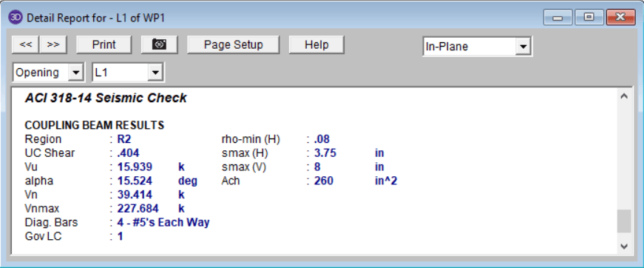Viewport: 644px width, 268px height.
Task: Click the Vu value '15.939'
Action: 135,167
